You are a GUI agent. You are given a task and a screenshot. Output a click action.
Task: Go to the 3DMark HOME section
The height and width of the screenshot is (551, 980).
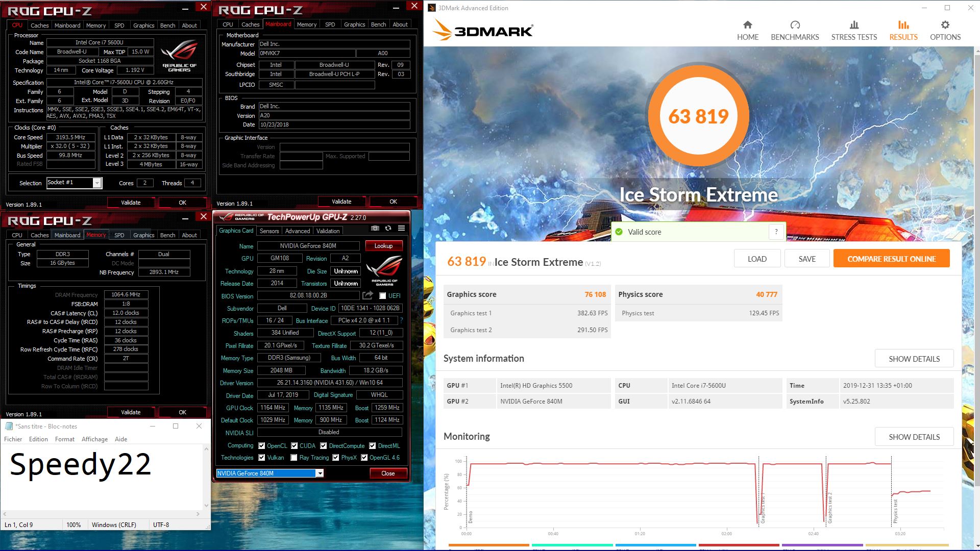[x=747, y=31]
